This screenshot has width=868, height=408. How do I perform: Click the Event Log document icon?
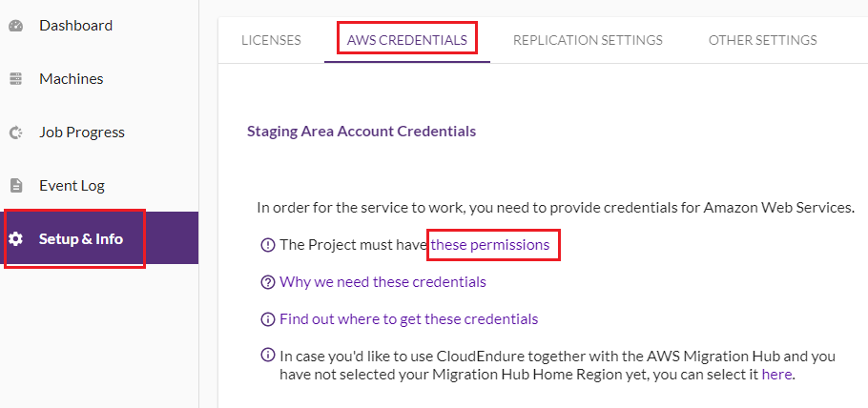pyautogui.click(x=16, y=186)
